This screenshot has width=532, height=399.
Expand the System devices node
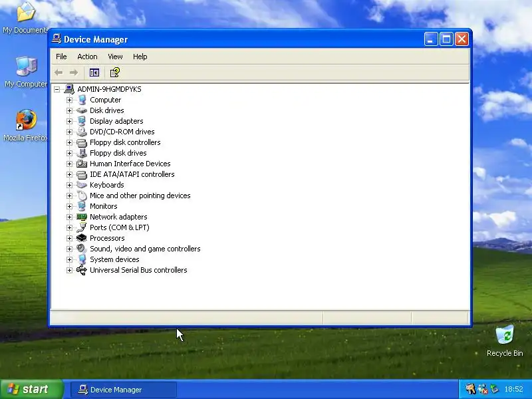tap(70, 259)
